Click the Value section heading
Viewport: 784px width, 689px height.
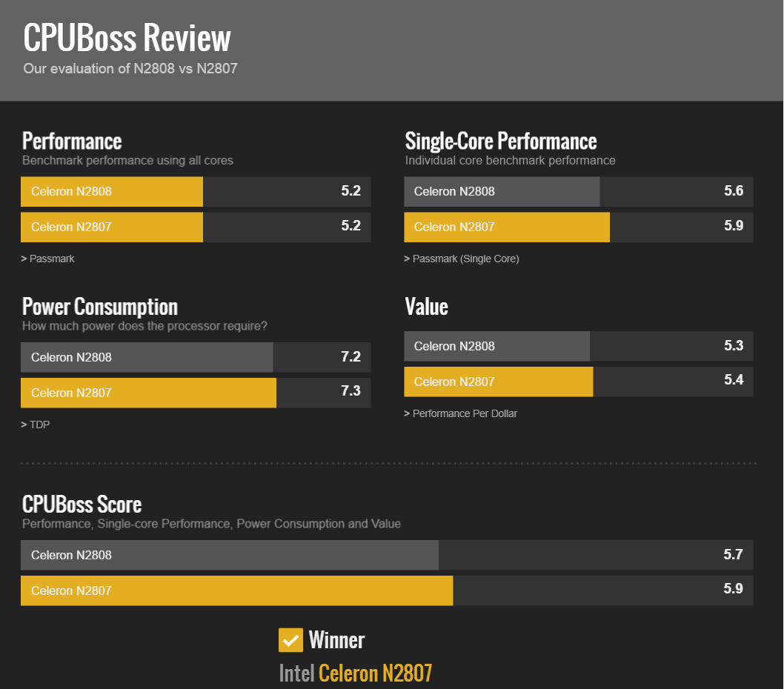click(x=427, y=307)
